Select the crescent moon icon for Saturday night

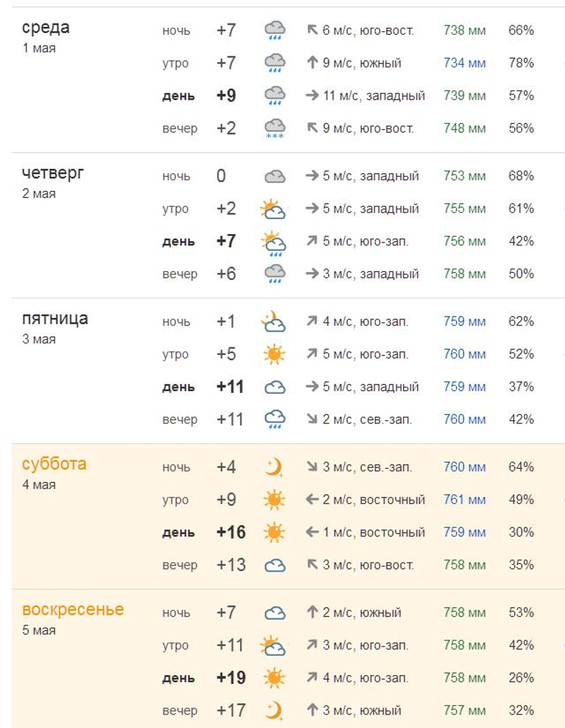(273, 467)
